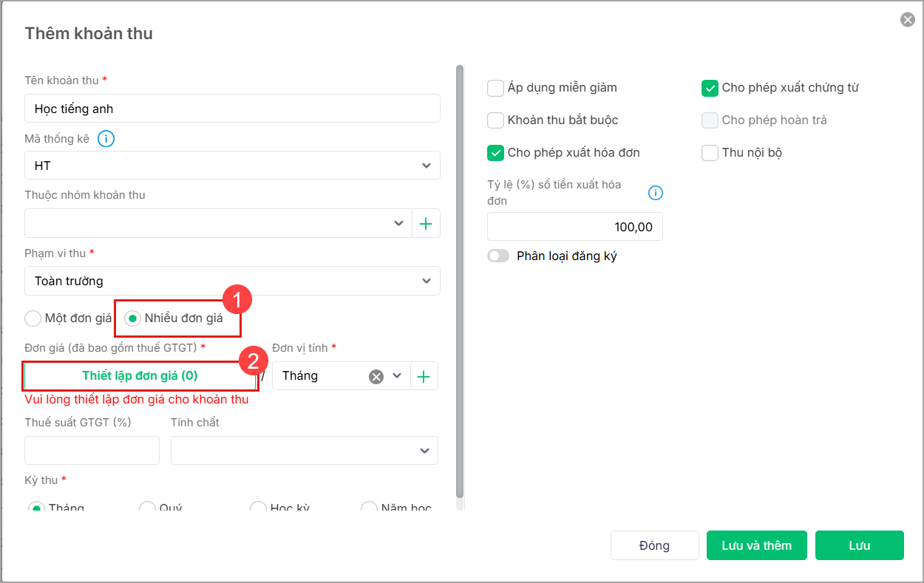Uncheck Cho phép xuất hóa đơn
The height and width of the screenshot is (583, 924).
[495, 153]
